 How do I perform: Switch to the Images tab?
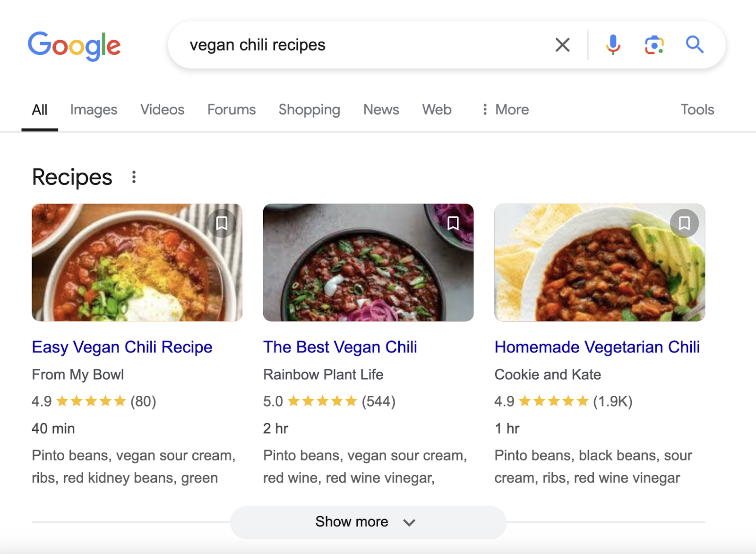[94, 110]
